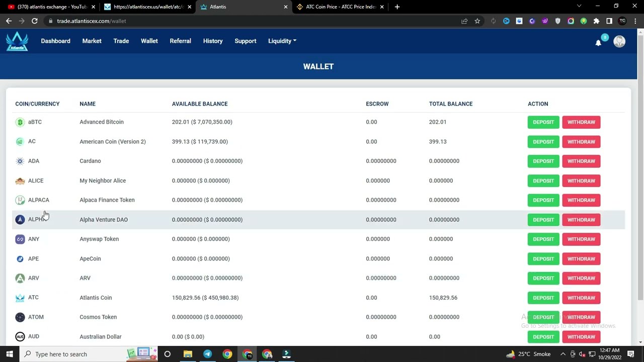Click the browser address bar URL
644x362 pixels.
(x=92, y=21)
